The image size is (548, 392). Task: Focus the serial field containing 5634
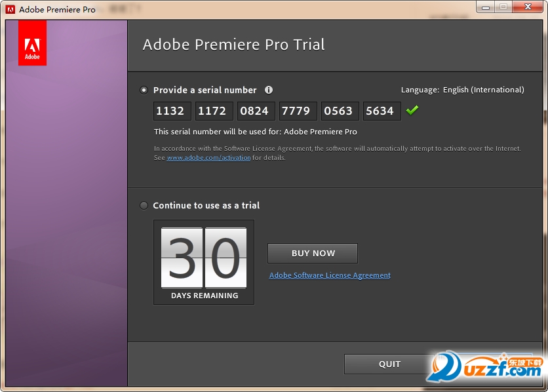pos(382,111)
